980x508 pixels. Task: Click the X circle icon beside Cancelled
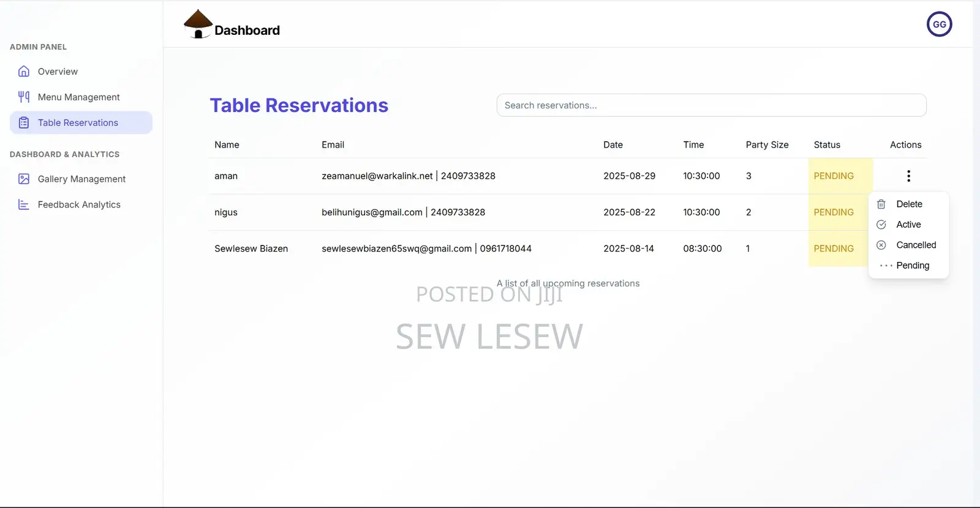pyautogui.click(x=881, y=245)
